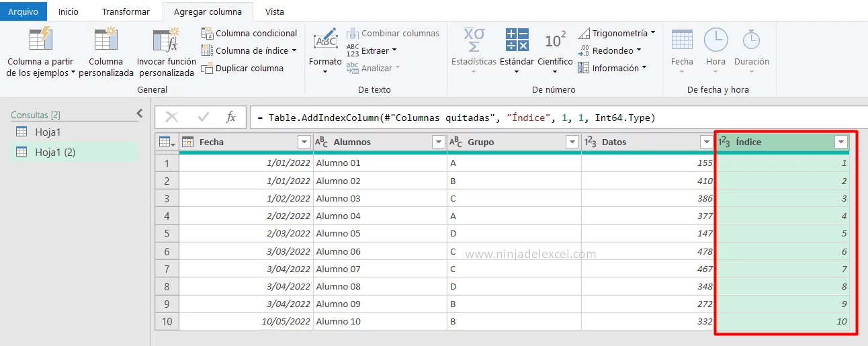The image size is (868, 346).
Task: Select row number 5 header
Action: [x=167, y=233]
